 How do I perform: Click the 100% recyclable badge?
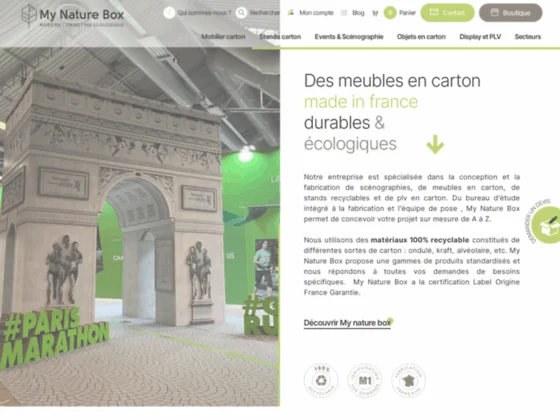(321, 380)
